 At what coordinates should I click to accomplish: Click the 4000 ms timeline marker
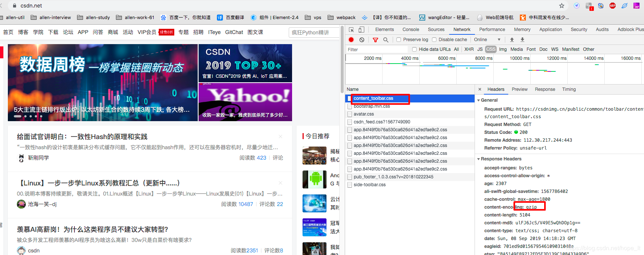point(410,58)
